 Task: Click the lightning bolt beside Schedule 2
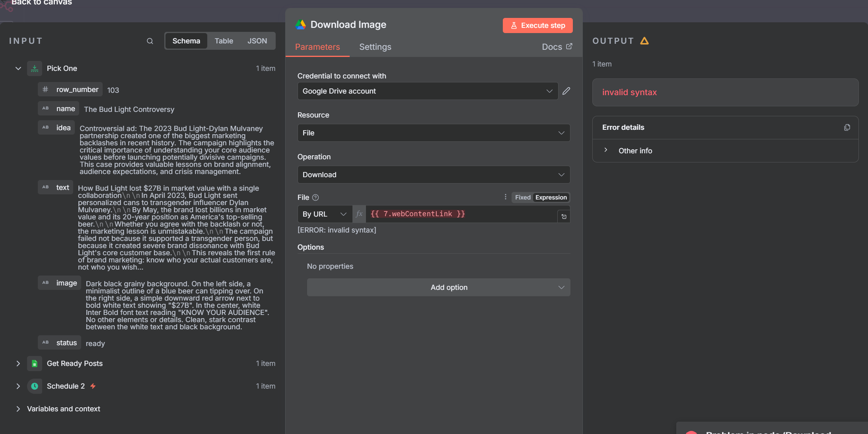(93, 386)
